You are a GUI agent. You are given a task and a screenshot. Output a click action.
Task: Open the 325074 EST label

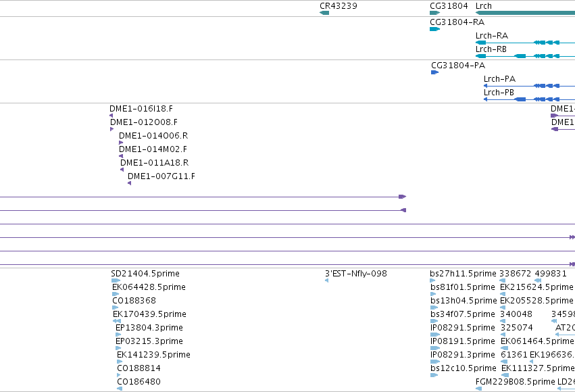tap(517, 328)
